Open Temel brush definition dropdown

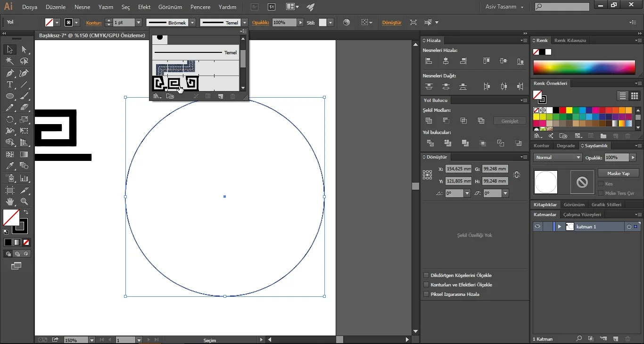tap(244, 23)
